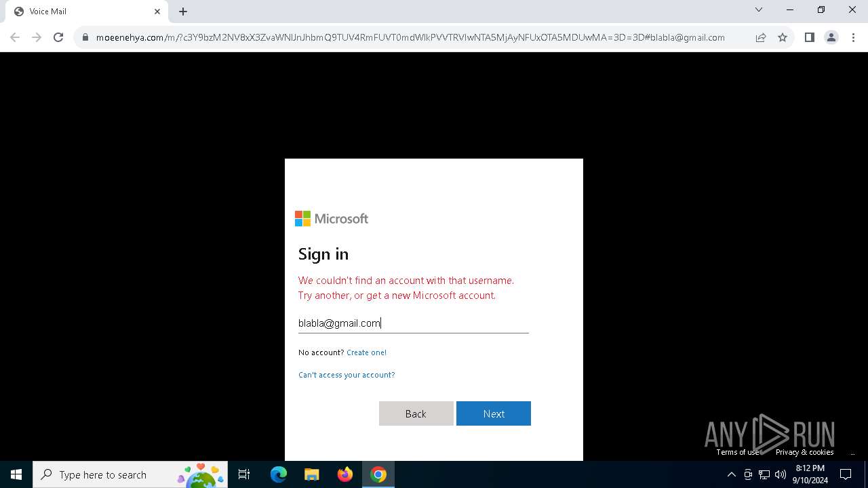Click the Chrome taskbar icon

coord(378,474)
